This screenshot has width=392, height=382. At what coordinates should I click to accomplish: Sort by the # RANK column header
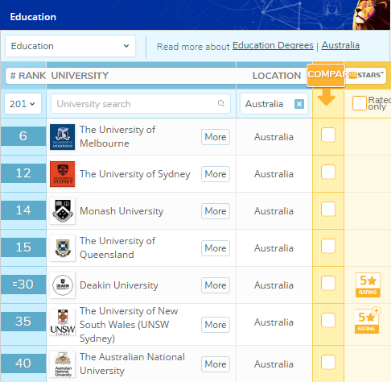tap(28, 76)
